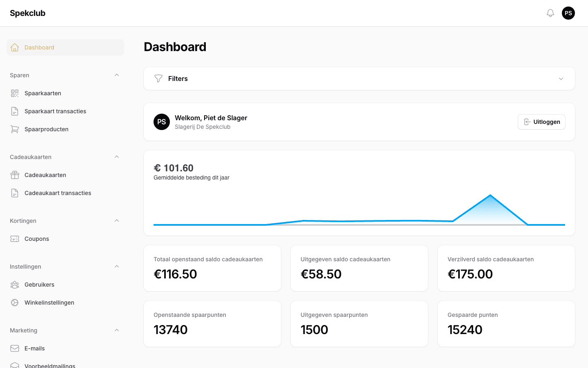588x368 pixels.
Task: Open the Coupons page
Action: pos(65,239)
